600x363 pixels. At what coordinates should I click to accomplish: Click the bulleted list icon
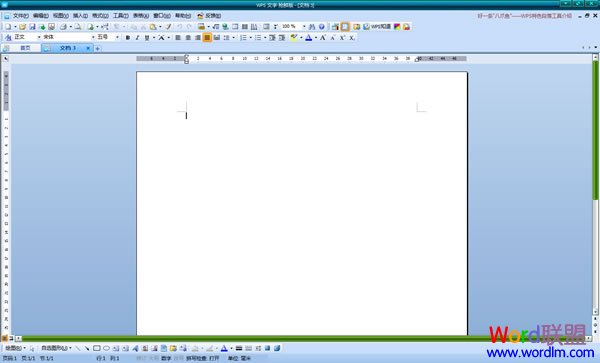(x=258, y=37)
